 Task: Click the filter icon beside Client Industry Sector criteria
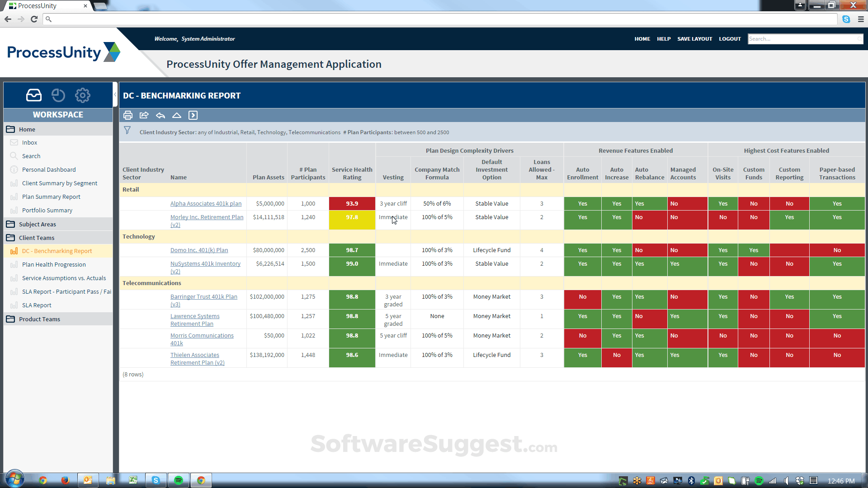click(x=127, y=131)
